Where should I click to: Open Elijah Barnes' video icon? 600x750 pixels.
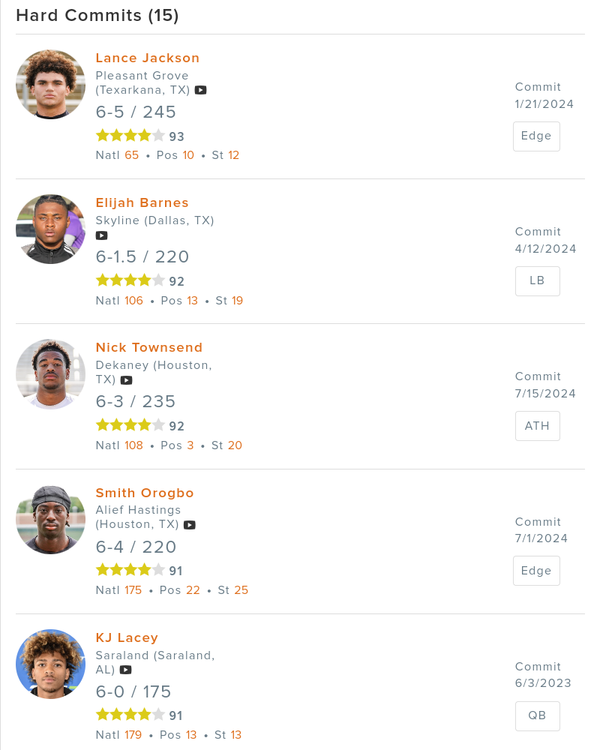click(102, 236)
